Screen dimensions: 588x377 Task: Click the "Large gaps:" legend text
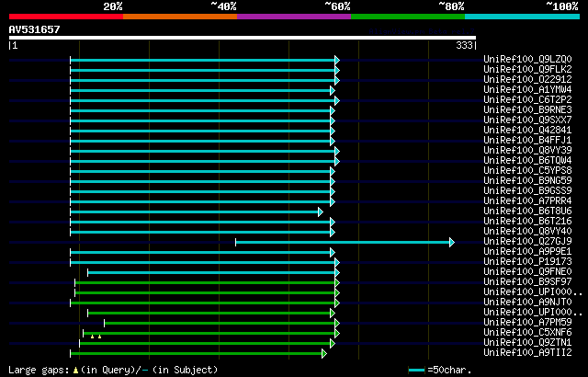(39, 370)
